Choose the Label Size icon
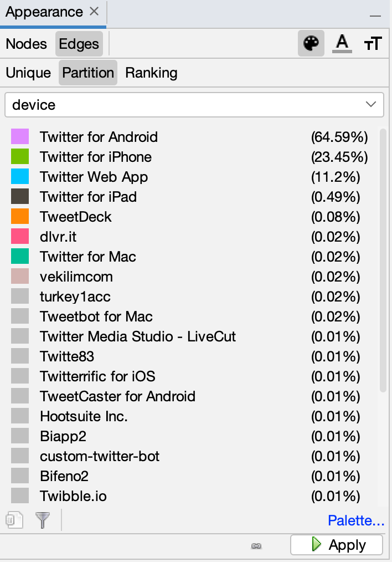The width and height of the screenshot is (392, 562). click(373, 44)
